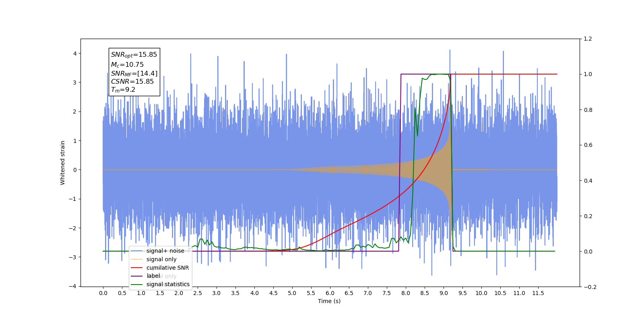Click the x-axis tick label 7.5

(x=387, y=293)
